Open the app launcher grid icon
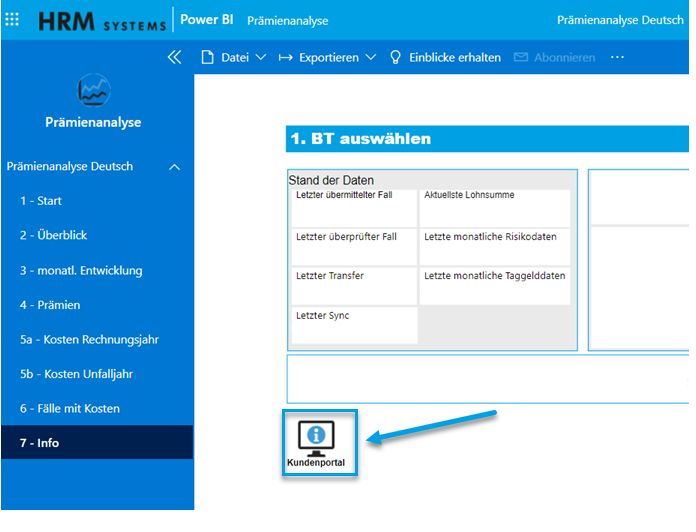The width and height of the screenshot is (696, 532). pyautogui.click(x=13, y=20)
